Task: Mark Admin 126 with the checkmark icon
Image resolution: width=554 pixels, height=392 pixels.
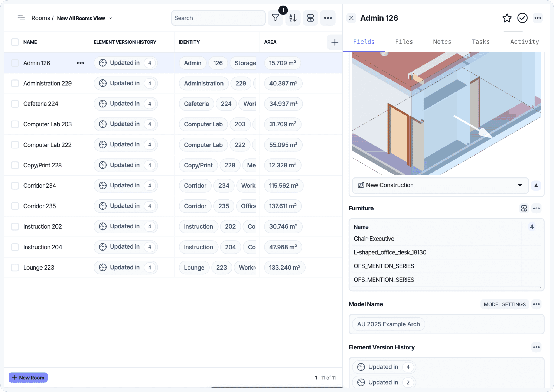Action: (522, 18)
